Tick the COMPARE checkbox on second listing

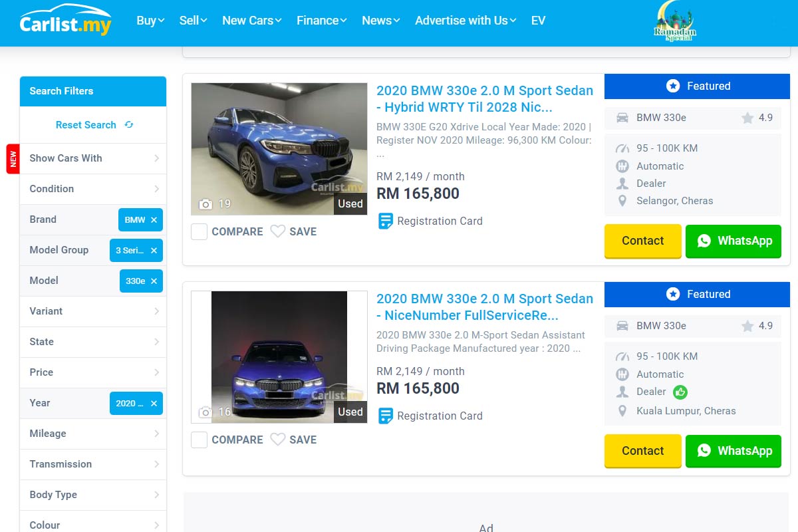pos(199,440)
